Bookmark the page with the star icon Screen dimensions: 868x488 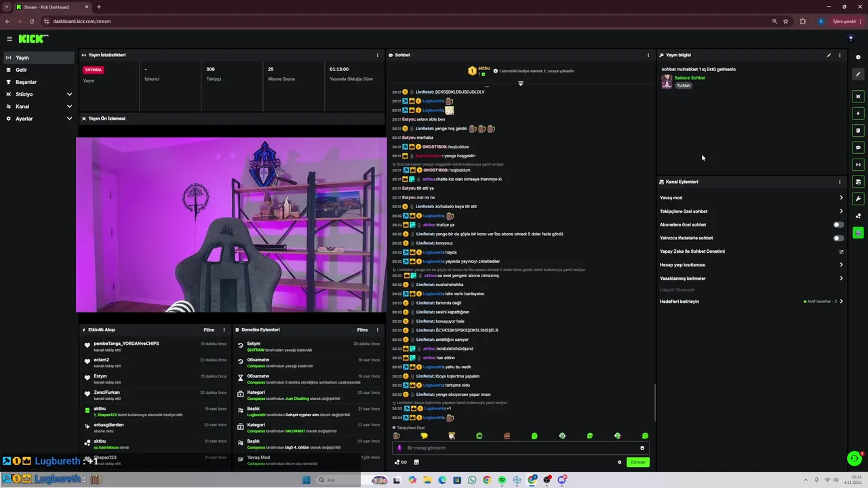coord(786,21)
